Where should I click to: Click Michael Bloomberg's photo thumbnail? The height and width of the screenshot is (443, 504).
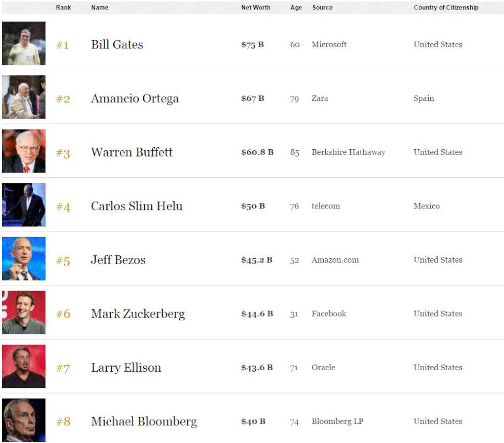pyautogui.click(x=24, y=420)
